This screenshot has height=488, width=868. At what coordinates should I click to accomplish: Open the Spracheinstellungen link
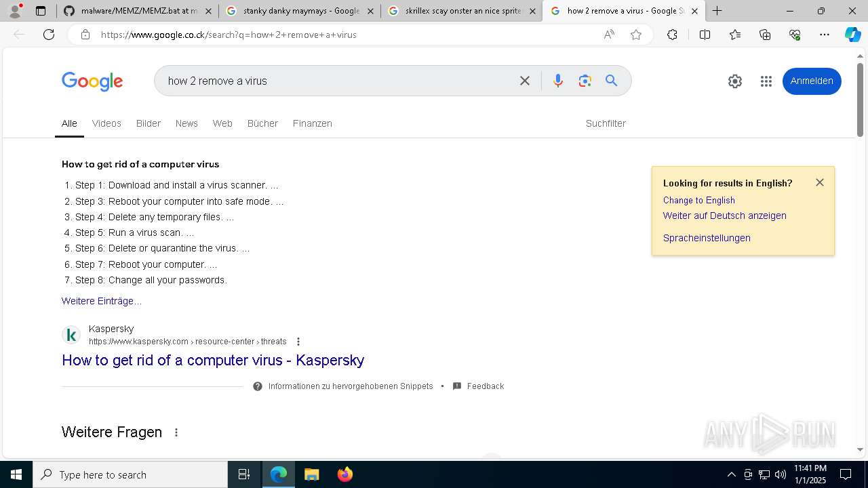[x=707, y=238]
